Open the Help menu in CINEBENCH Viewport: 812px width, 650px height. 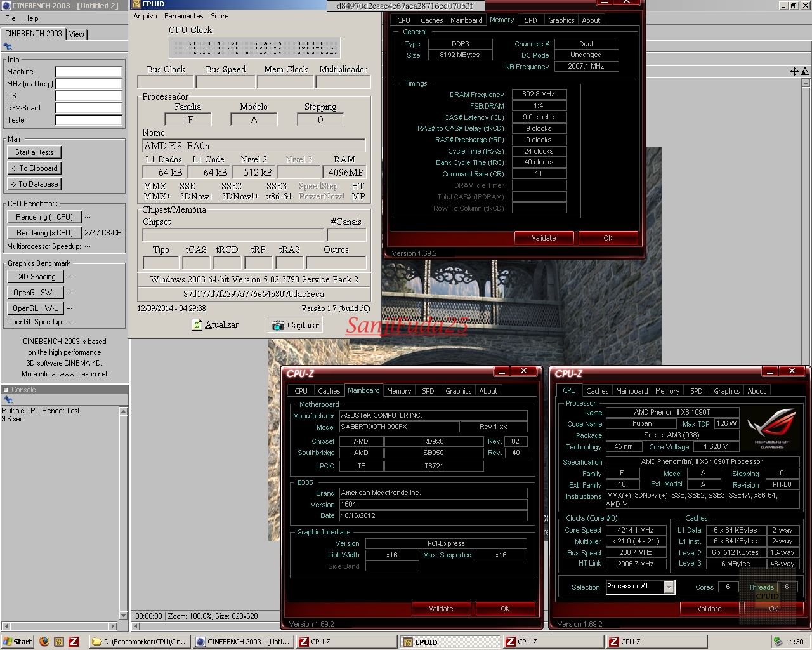pyautogui.click(x=31, y=18)
